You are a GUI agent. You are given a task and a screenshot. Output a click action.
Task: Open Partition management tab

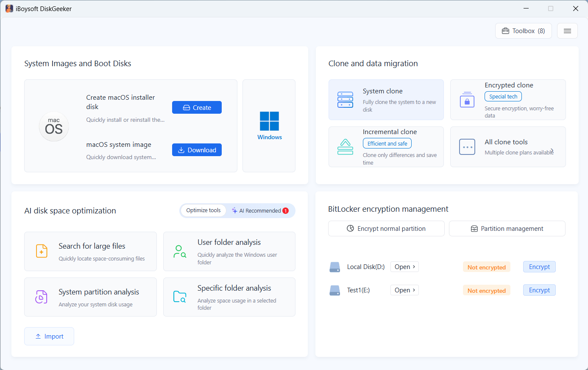click(x=507, y=229)
